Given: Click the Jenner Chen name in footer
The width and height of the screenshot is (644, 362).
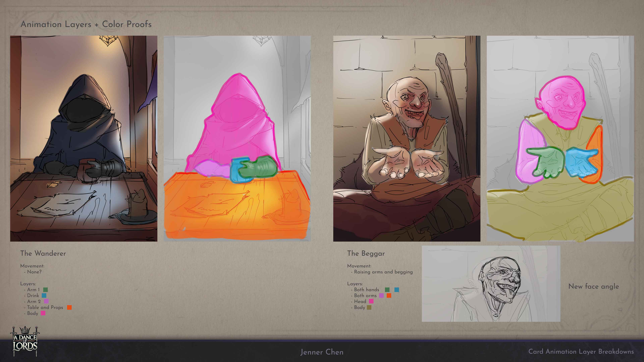Looking at the screenshot, I should [x=322, y=352].
